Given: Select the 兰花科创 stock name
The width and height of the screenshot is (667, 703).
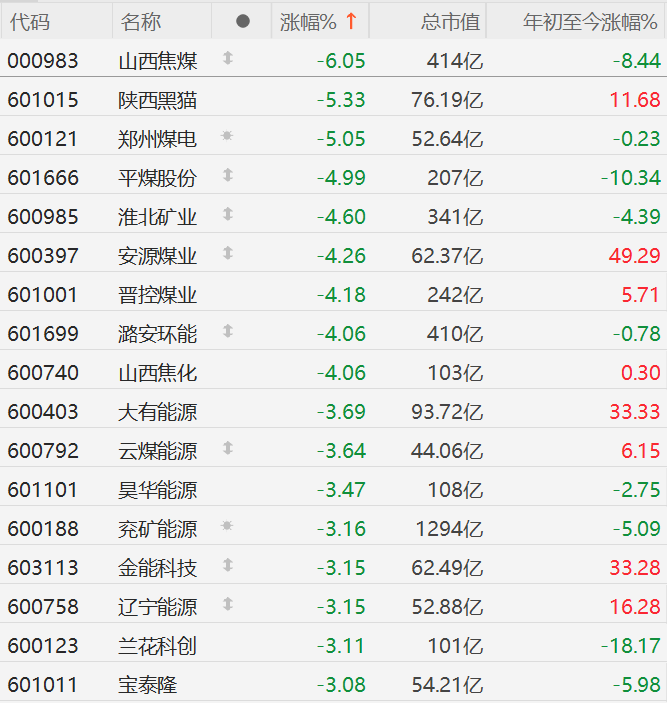Looking at the screenshot, I should point(157,646).
